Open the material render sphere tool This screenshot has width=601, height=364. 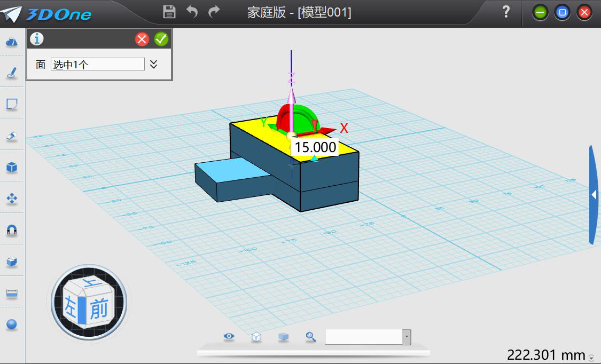coord(12,325)
